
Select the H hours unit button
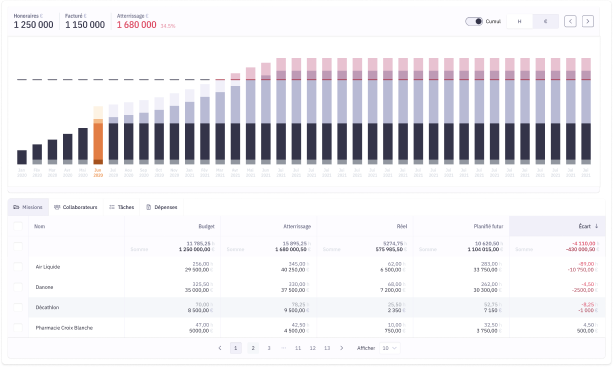519,21
